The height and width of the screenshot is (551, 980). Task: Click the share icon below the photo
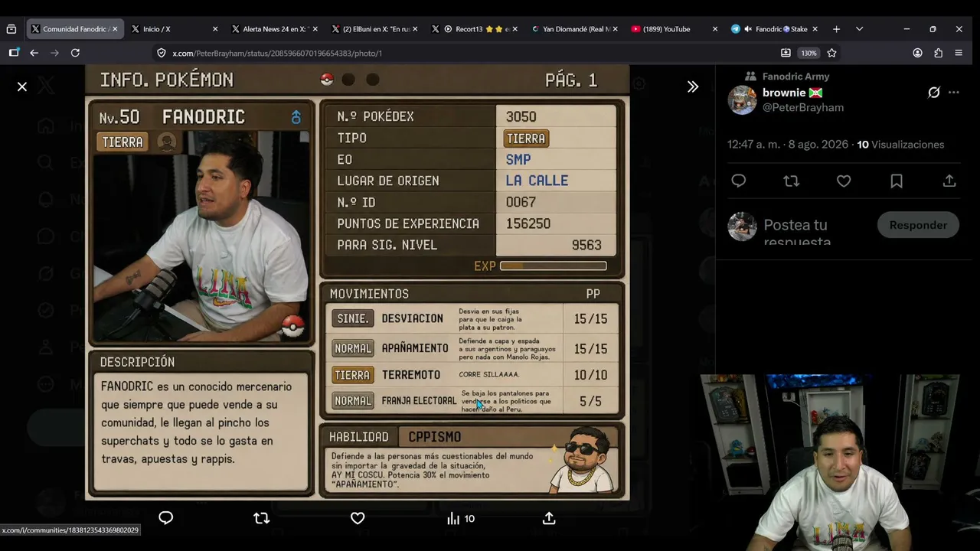coord(549,518)
